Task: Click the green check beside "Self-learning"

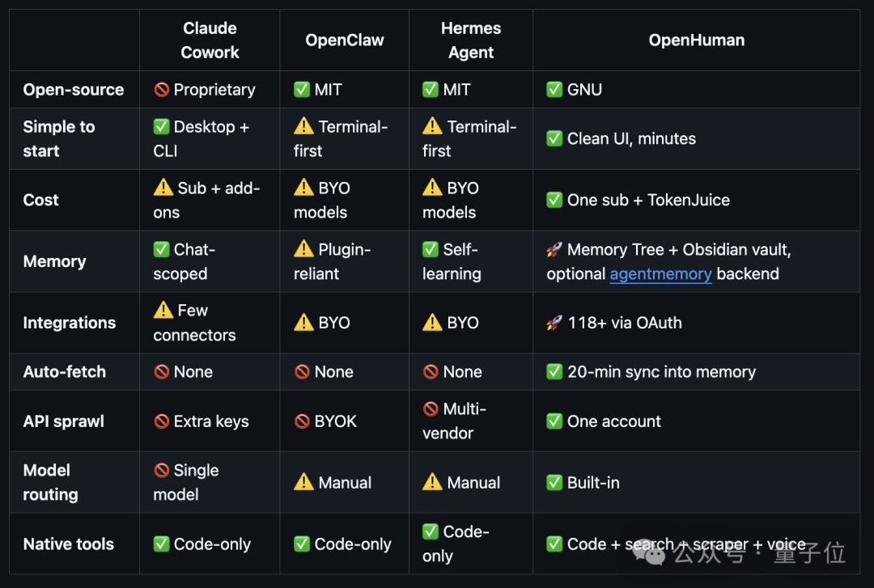Action: 431,249
